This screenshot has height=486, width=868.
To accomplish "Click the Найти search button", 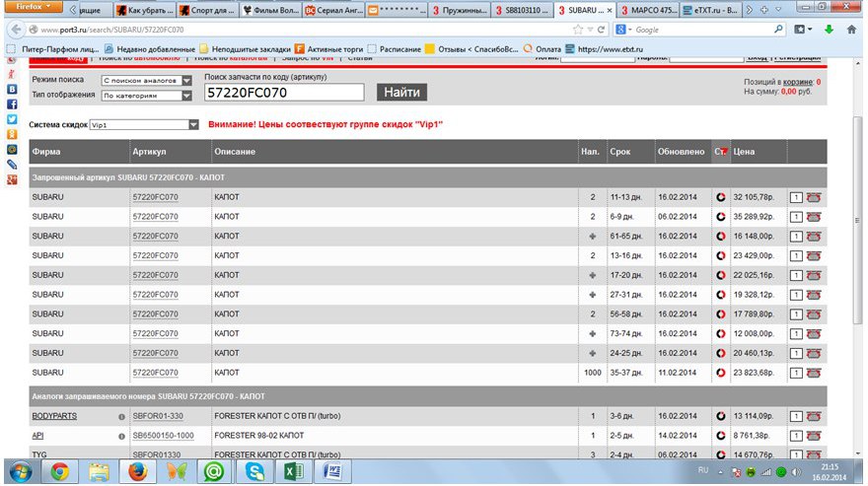I will (401, 92).
